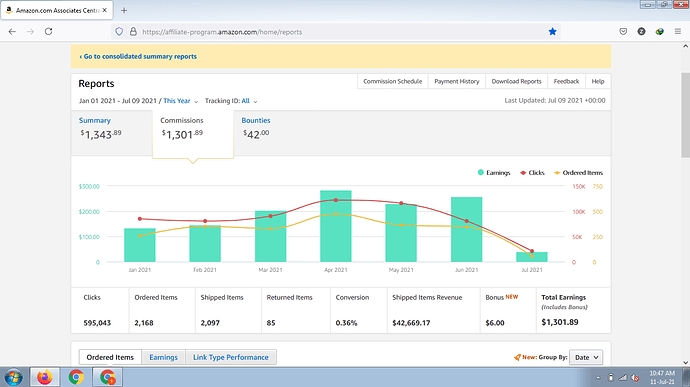Open the first Chrome taskbar icon

click(x=76, y=377)
